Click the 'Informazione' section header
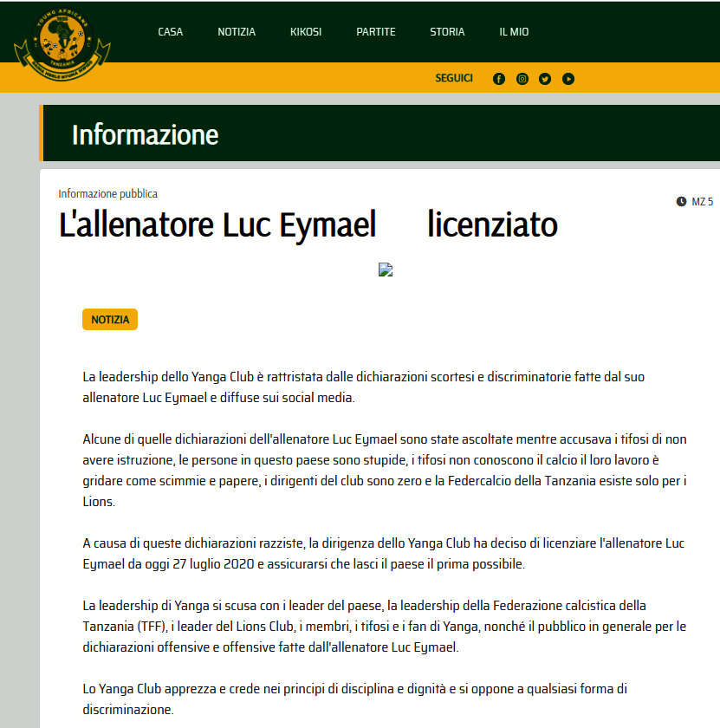Image resolution: width=720 pixels, height=728 pixels. 145,134
